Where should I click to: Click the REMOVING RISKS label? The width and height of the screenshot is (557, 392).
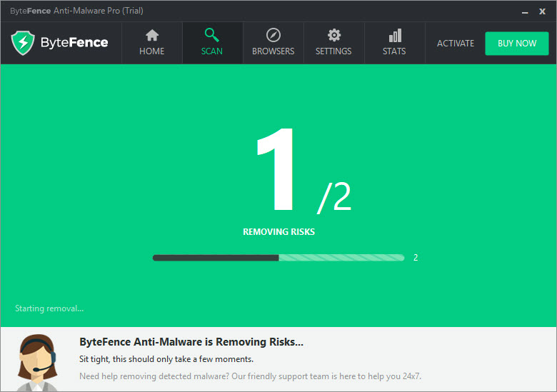pyautogui.click(x=278, y=232)
